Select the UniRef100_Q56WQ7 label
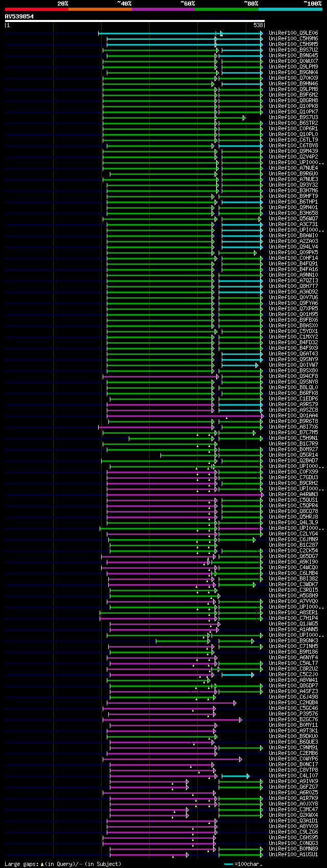 pos(293,219)
